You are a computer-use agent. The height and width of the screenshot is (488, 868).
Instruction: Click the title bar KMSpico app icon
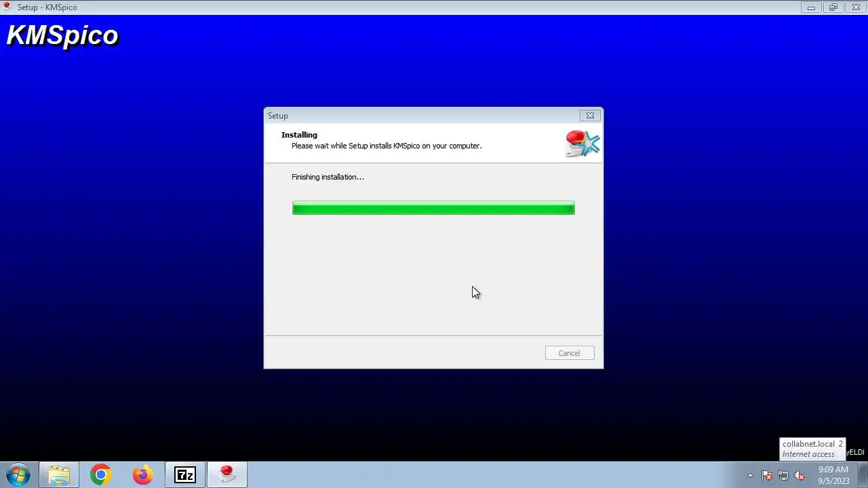[8, 7]
